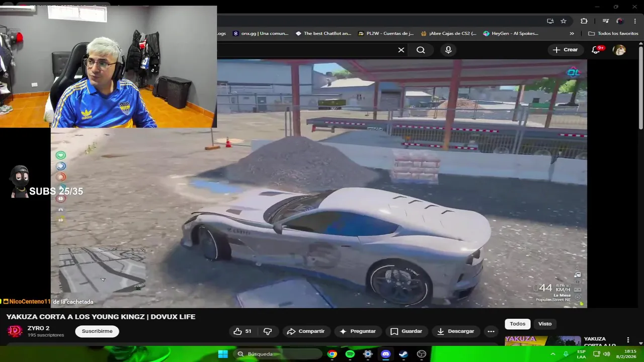Click the Descargar download button
644x362 pixels.
point(455,331)
